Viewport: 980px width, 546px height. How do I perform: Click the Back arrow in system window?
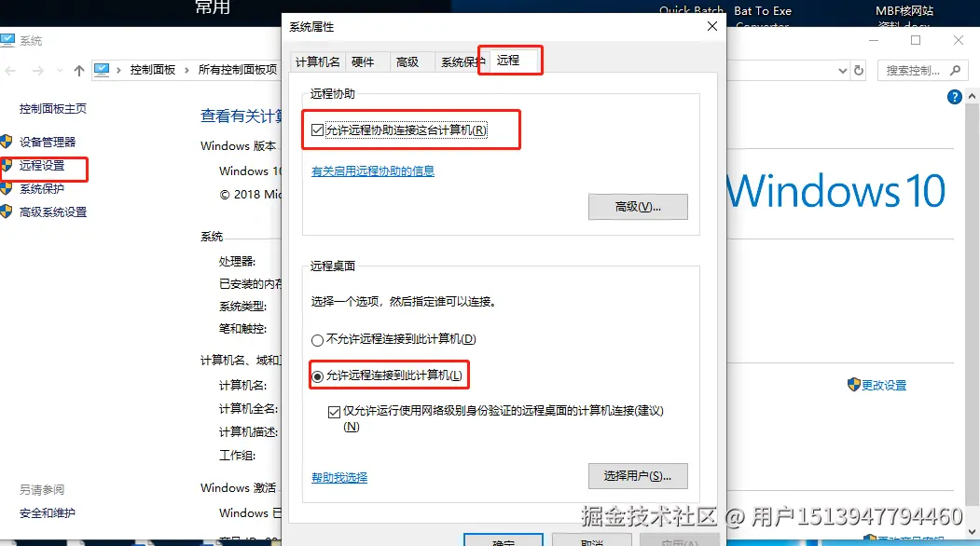pyautogui.click(x=10, y=71)
